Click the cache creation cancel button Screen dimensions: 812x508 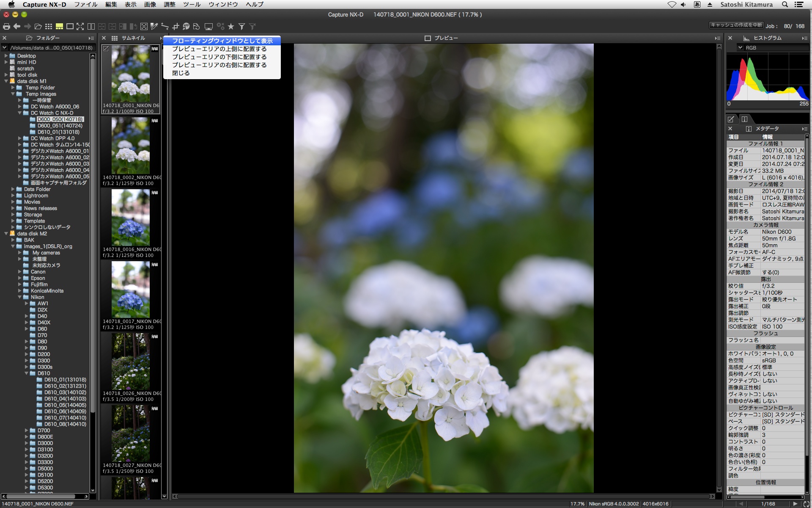[736, 25]
